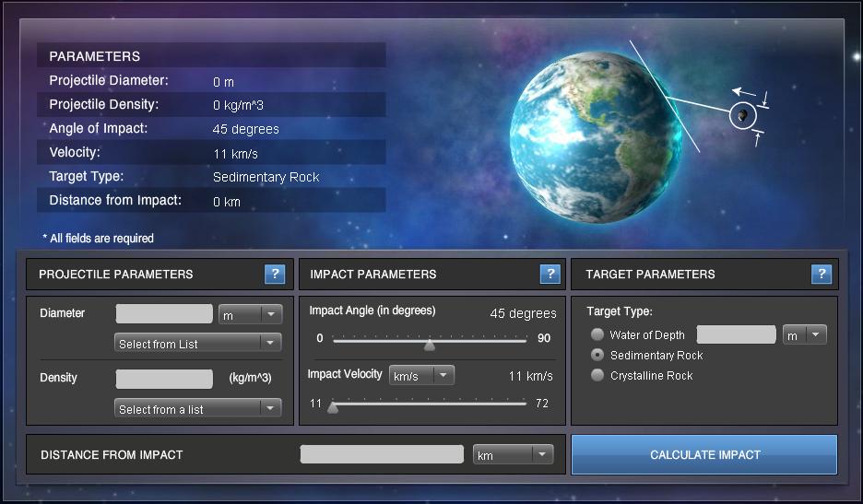Open help for Impact Parameters
This screenshot has height=504, width=863.
coord(550,274)
